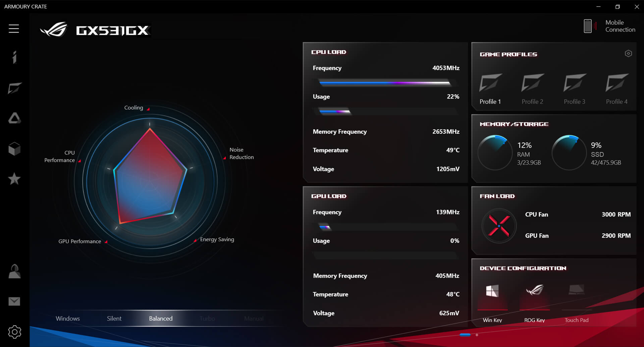Viewport: 644px width, 347px height.
Task: Click the 49°C CPU temperature value
Action: [x=453, y=150]
